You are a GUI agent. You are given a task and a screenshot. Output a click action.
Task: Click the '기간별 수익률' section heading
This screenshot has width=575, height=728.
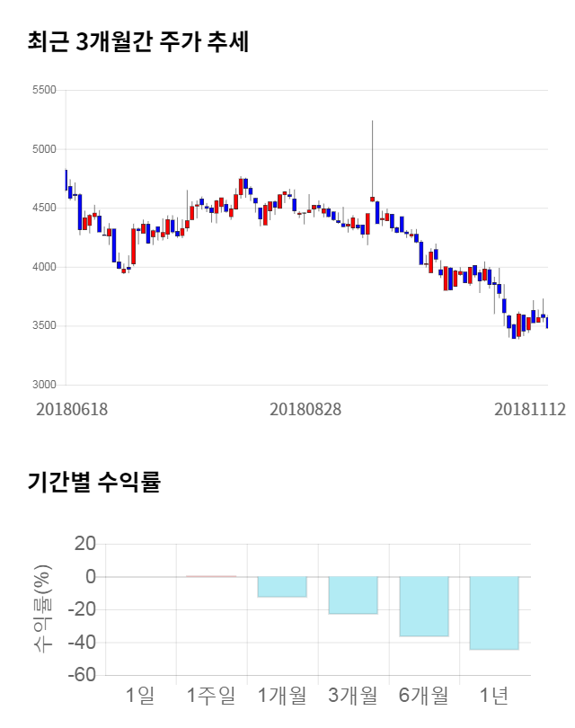(93, 482)
